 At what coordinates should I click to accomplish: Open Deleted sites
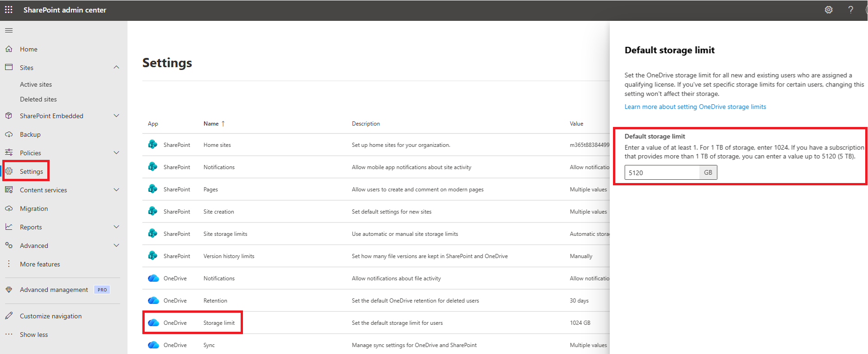38,99
